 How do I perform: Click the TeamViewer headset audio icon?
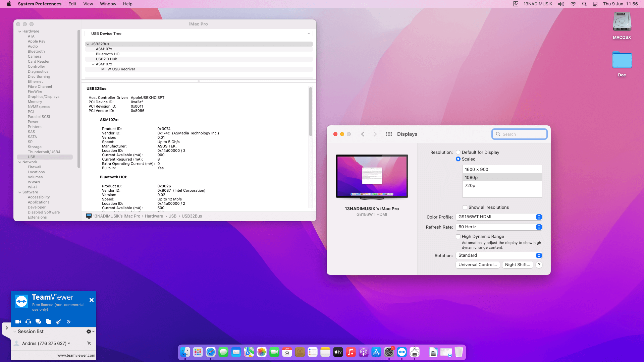click(28, 322)
